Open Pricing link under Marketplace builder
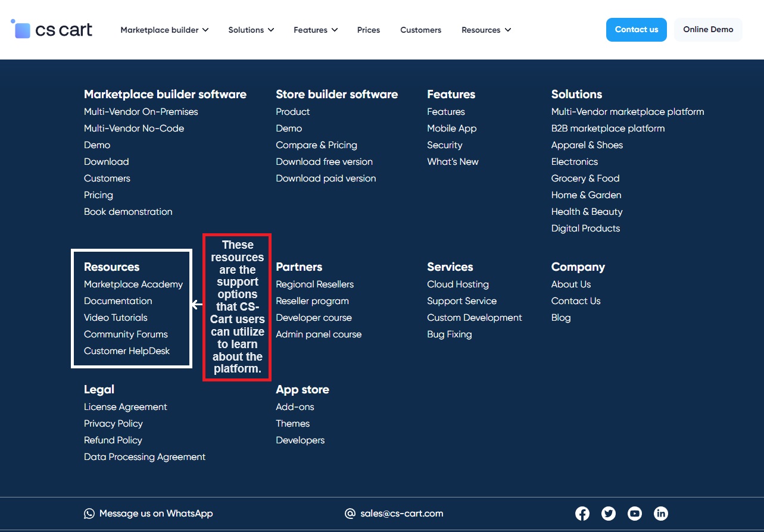This screenshot has height=532, width=764. click(x=98, y=195)
